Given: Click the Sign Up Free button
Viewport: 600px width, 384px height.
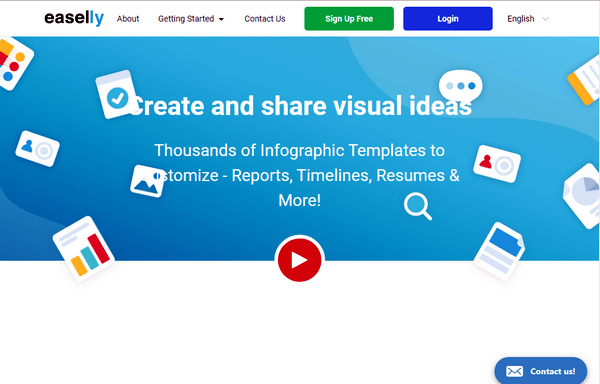Looking at the screenshot, I should (x=349, y=19).
